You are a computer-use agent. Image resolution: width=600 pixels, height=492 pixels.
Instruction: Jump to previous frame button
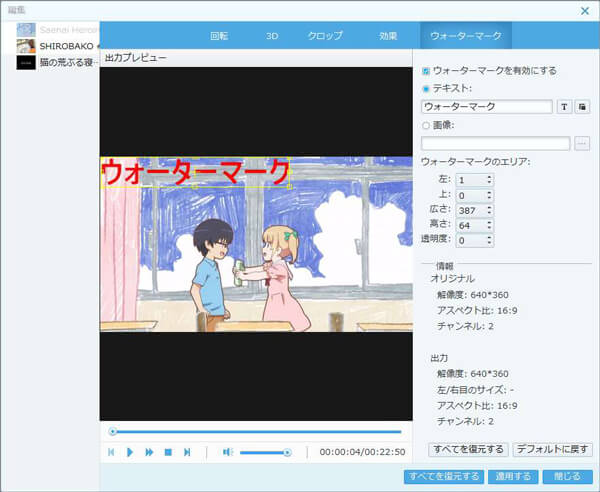point(111,452)
